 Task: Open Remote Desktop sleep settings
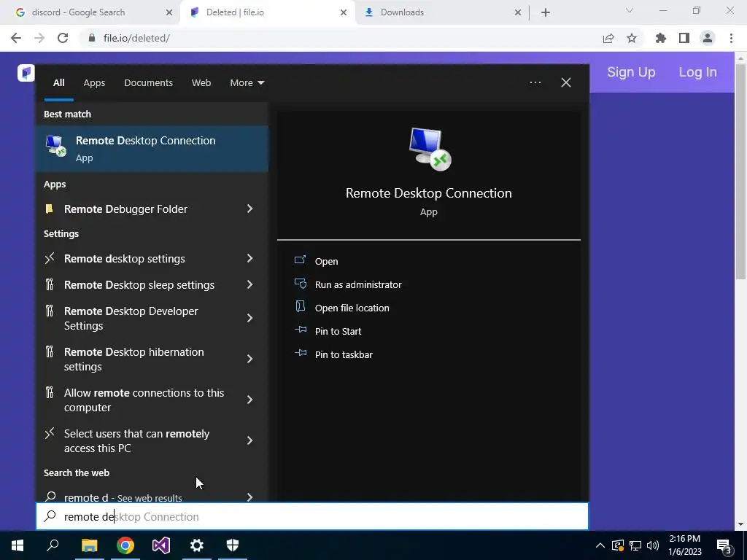coord(139,285)
